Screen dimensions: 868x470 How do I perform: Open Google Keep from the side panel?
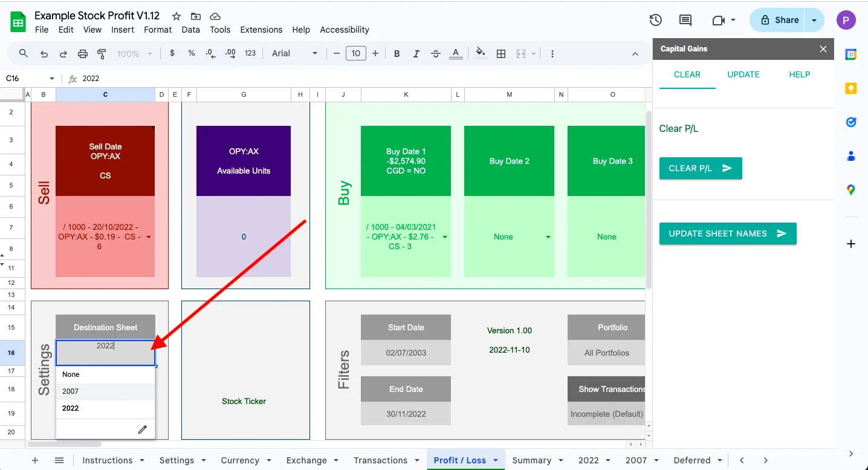tap(851, 88)
